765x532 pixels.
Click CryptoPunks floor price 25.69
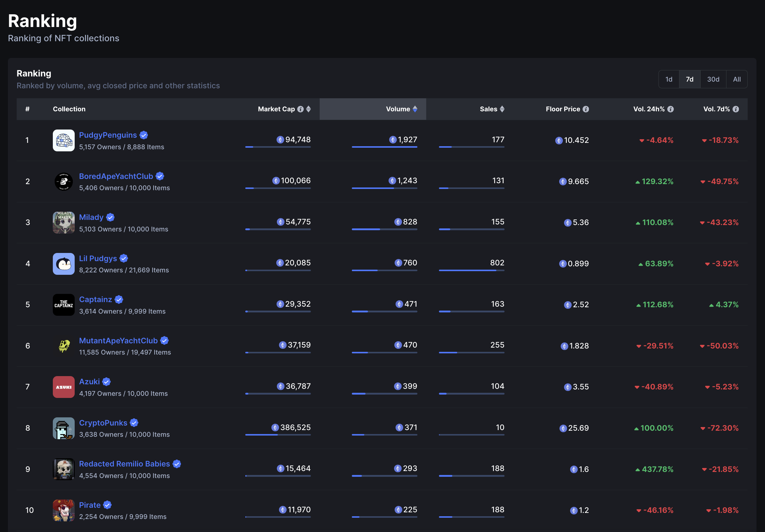tap(578, 428)
